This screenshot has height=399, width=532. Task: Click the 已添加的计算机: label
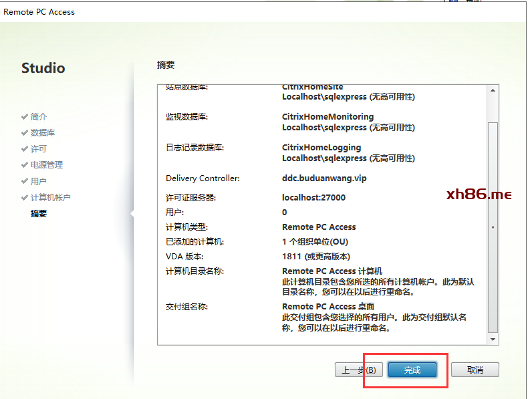[195, 242]
